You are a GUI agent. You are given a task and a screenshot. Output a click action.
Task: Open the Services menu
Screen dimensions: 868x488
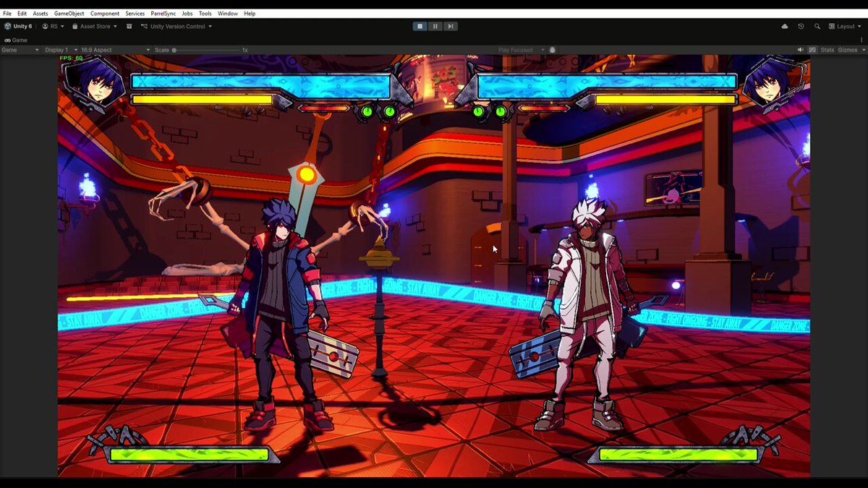tap(135, 14)
